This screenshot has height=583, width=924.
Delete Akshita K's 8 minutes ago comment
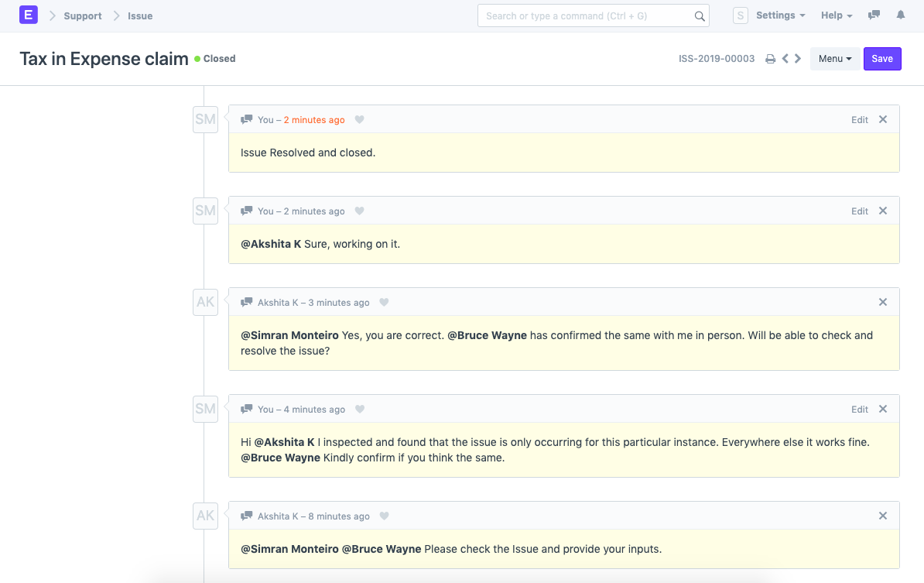883,516
